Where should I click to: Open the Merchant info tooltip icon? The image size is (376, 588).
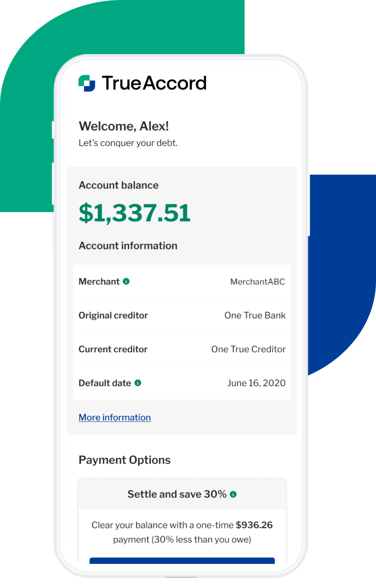pos(126,281)
